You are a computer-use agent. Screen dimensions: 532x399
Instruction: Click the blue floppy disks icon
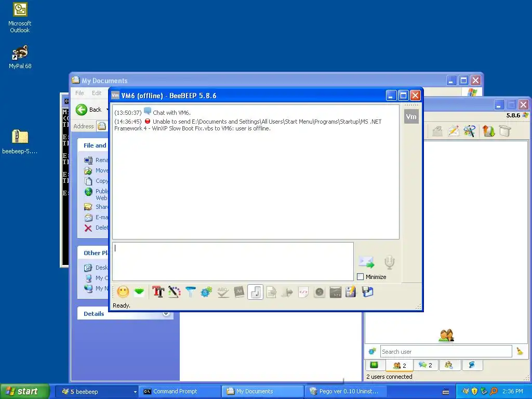pyautogui.click(x=367, y=292)
